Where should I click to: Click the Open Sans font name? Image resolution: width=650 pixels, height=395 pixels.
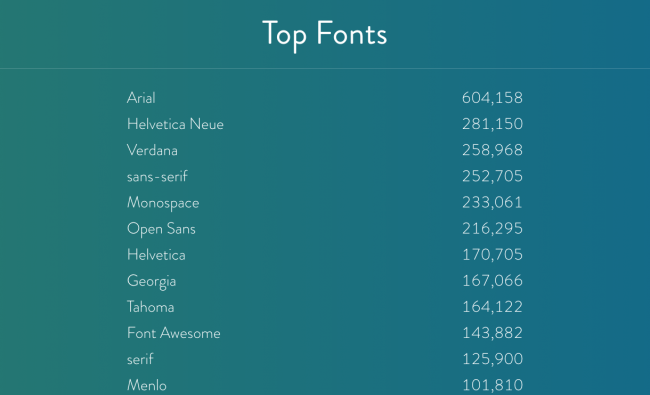[x=161, y=229]
